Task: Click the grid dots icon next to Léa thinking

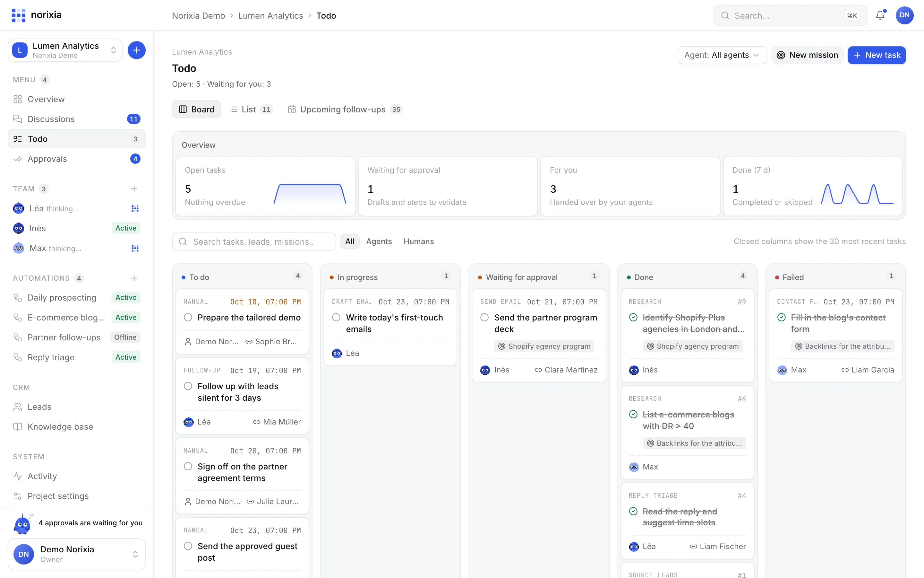Action: tap(135, 208)
